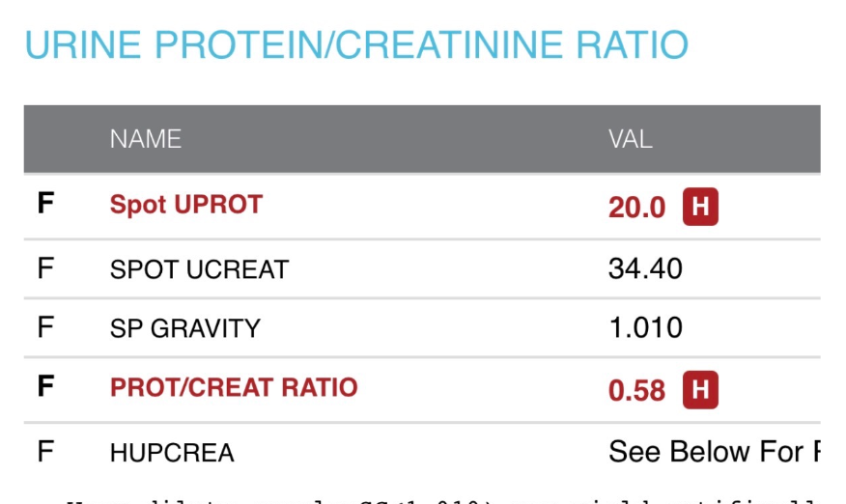Click the NAME column header
Viewport: 846px width, 504px height.
point(145,139)
